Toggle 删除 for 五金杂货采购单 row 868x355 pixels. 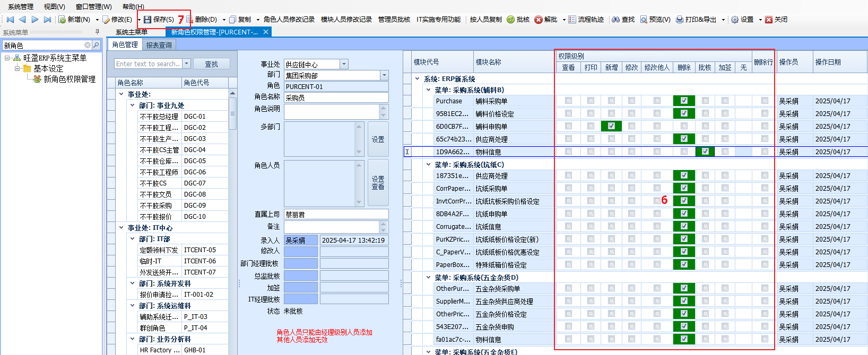click(684, 288)
